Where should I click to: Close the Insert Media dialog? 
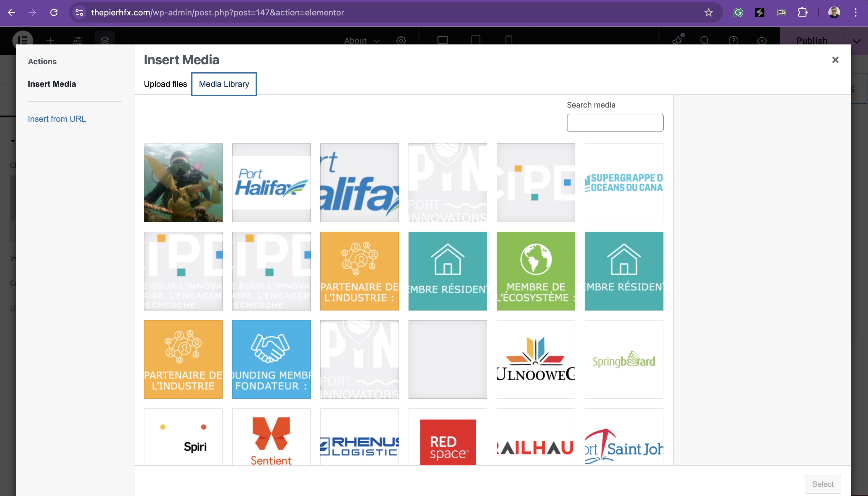835,60
